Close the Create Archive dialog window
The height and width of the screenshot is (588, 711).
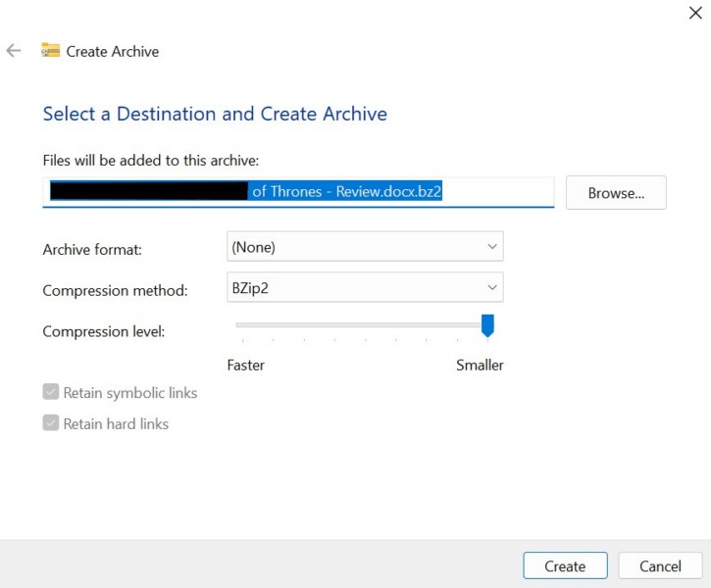point(695,13)
